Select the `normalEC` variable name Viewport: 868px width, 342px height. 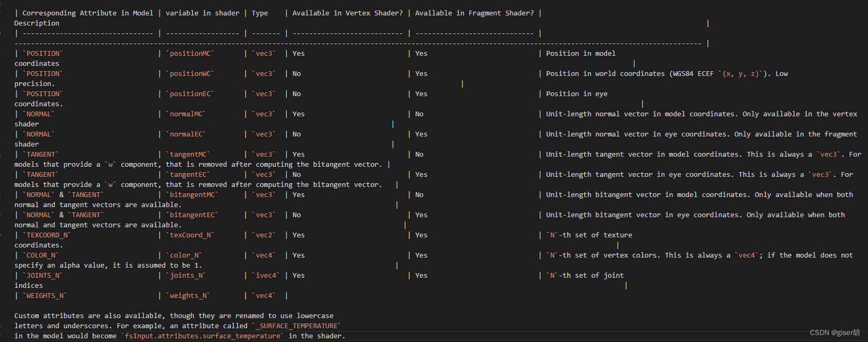tap(186, 134)
